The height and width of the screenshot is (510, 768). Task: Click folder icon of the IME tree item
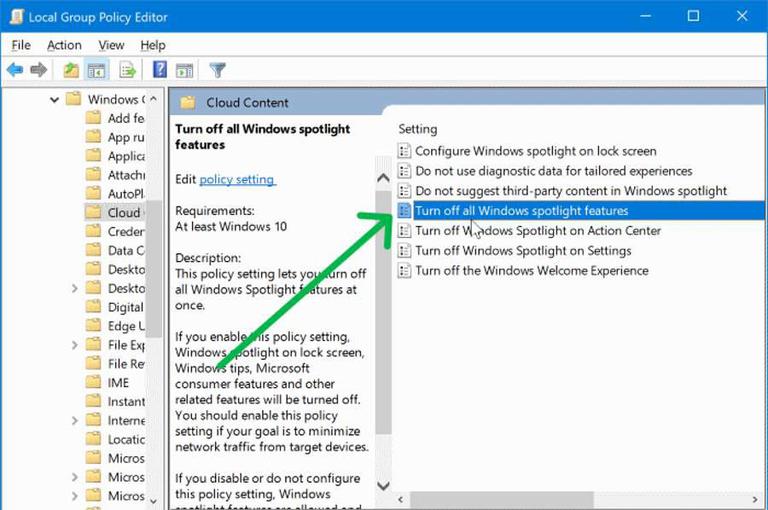click(x=93, y=382)
